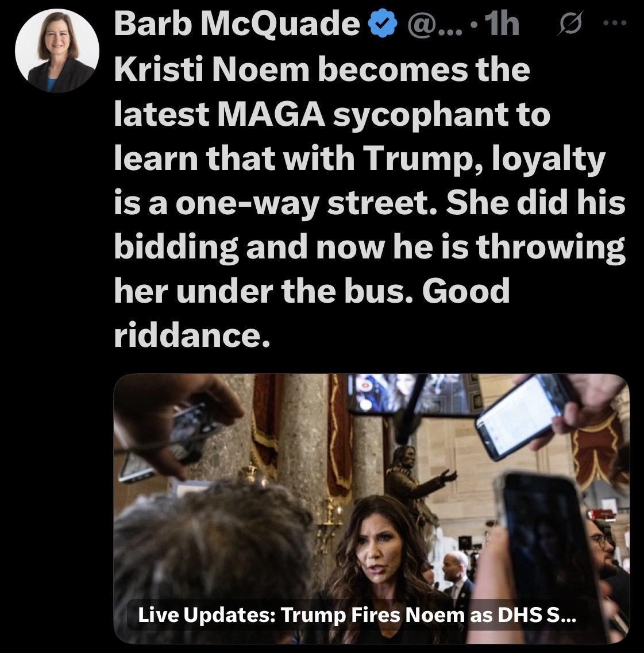Open the linked article preview photo

[x=371, y=508]
